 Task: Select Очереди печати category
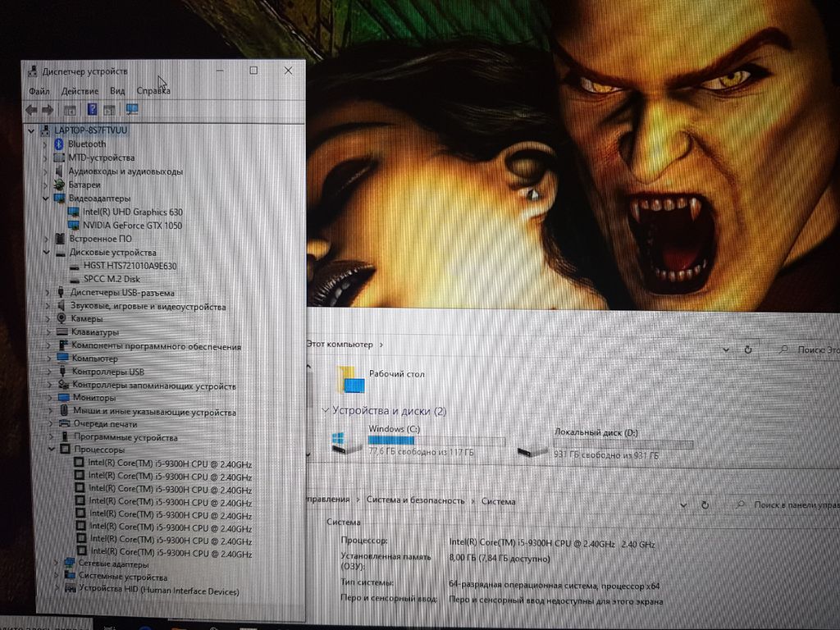click(106, 424)
